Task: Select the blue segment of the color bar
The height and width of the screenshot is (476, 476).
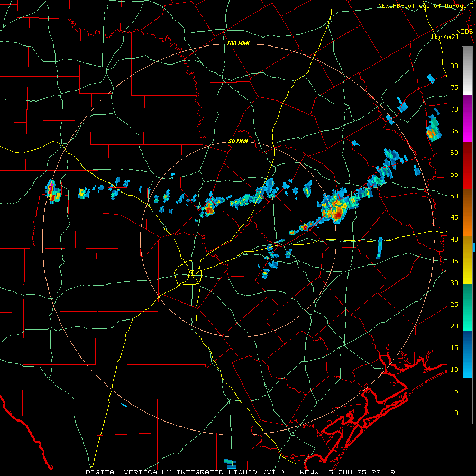Action: [467, 354]
